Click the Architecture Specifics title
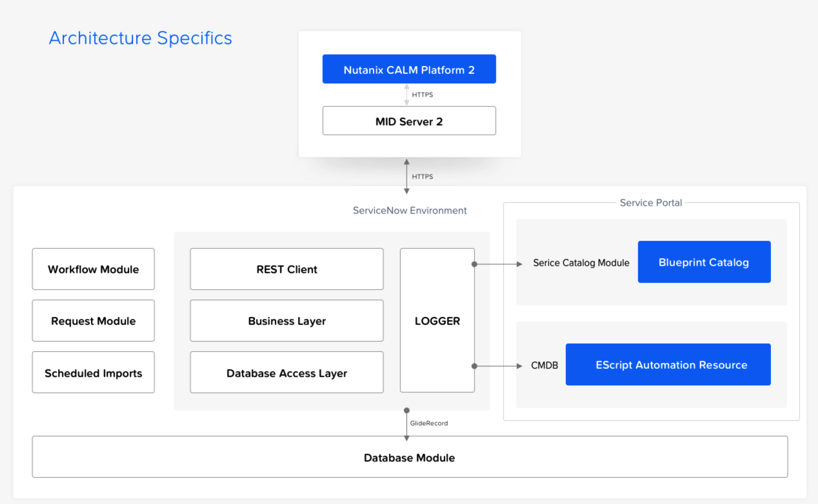 [x=141, y=38]
